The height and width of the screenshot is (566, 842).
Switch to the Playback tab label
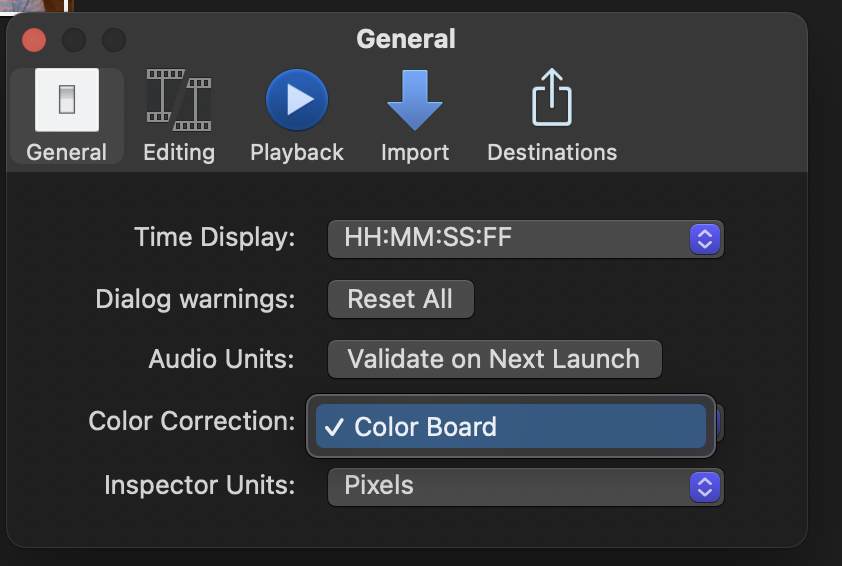click(297, 153)
